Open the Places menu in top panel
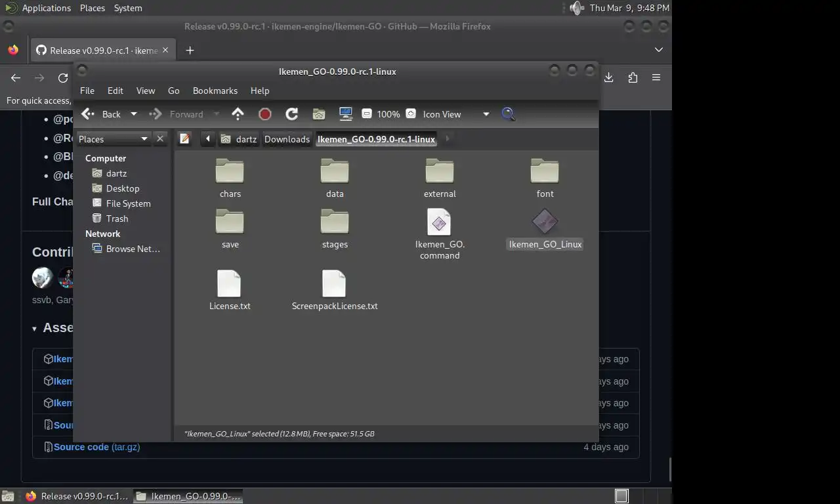Viewport: 840px width, 504px height. tap(93, 8)
